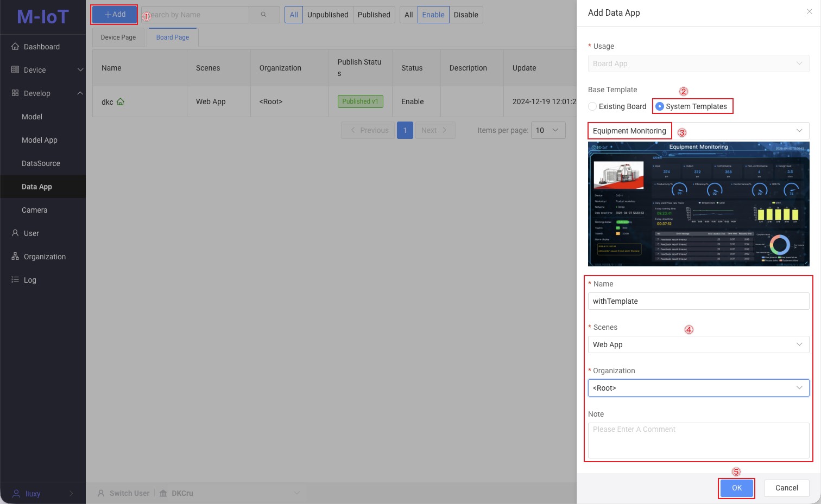Screen dimensions: 821x504
Task: Collapse the Develop menu in the sidebar
Action: tap(80, 93)
